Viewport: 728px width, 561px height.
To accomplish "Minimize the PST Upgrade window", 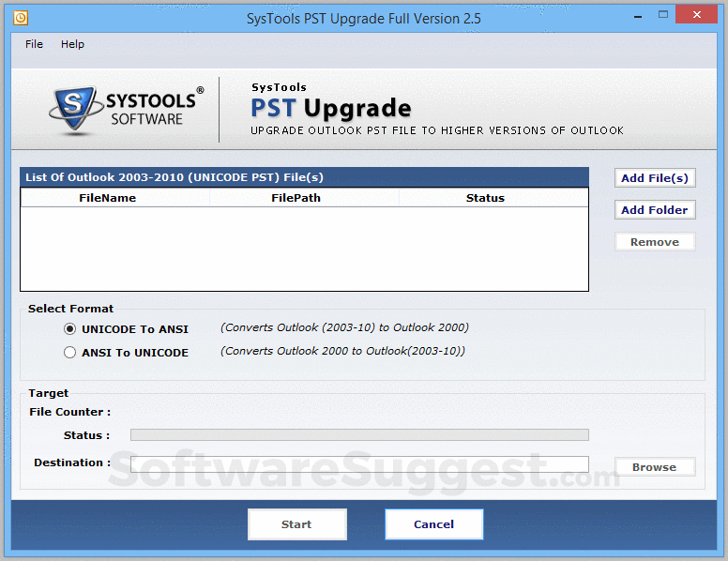I will pos(638,16).
